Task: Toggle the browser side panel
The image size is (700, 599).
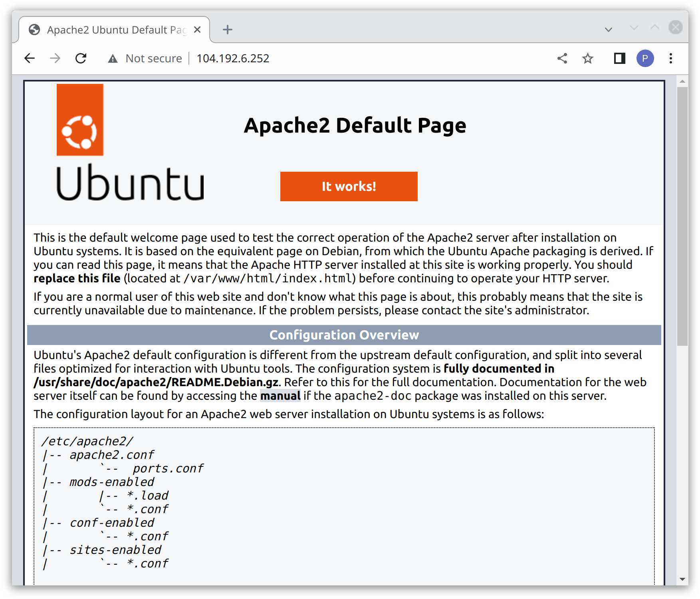Action: pyautogui.click(x=619, y=58)
